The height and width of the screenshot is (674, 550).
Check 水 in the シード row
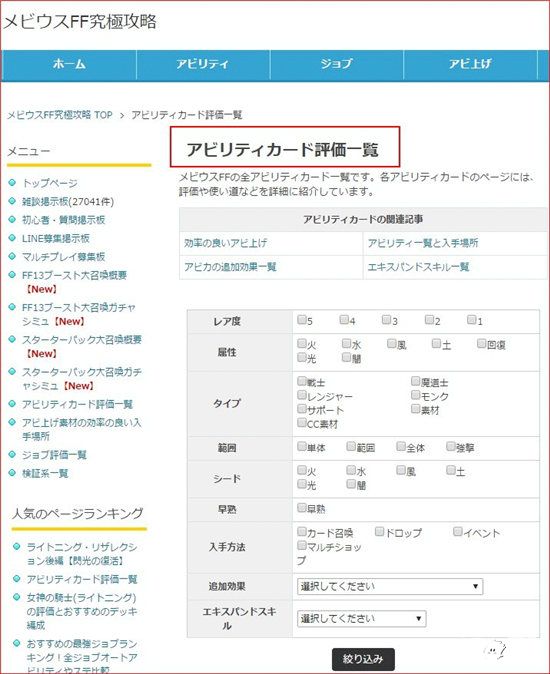351,470
